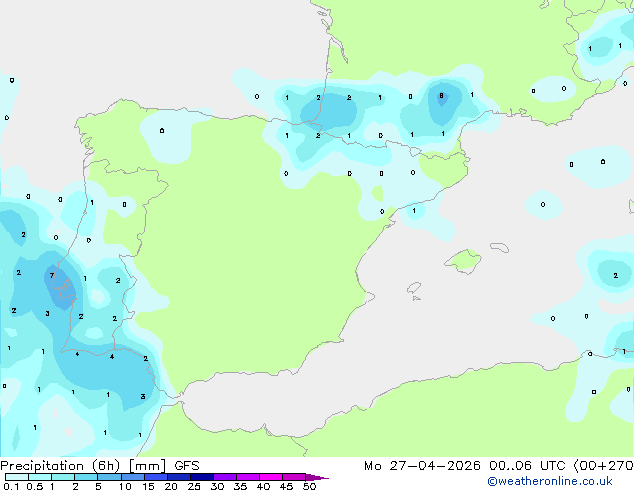Click the legend label "45"
The height and width of the screenshot is (490, 634).
[286, 486]
